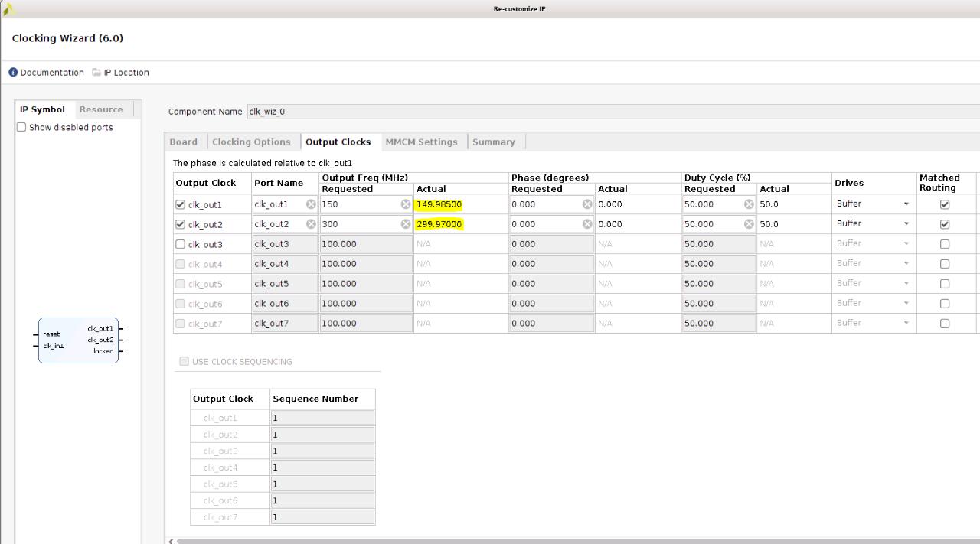Click the Drives column header
The image size is (980, 544).
874,183
